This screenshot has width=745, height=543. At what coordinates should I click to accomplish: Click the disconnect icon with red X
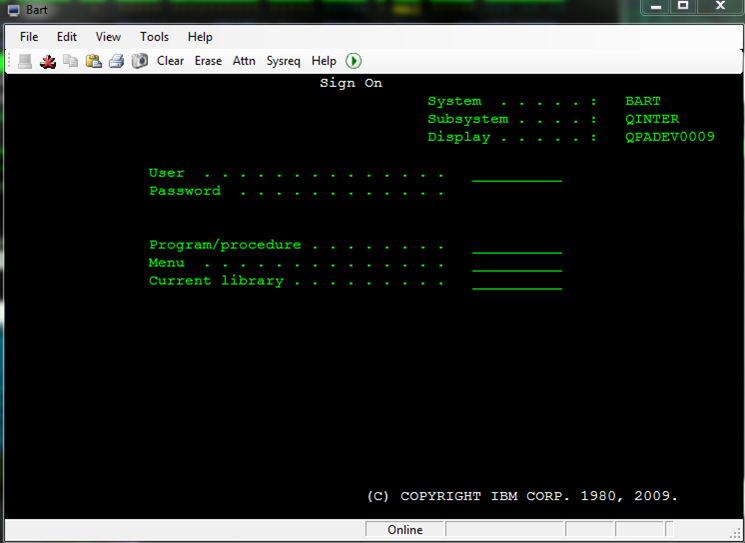pyautogui.click(x=48, y=61)
